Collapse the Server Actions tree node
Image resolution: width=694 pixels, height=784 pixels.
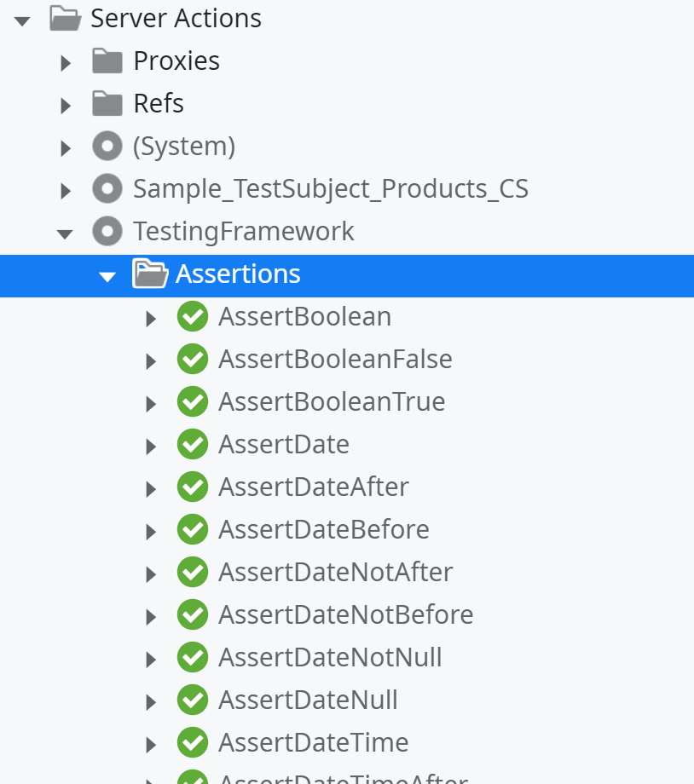[x=23, y=20]
